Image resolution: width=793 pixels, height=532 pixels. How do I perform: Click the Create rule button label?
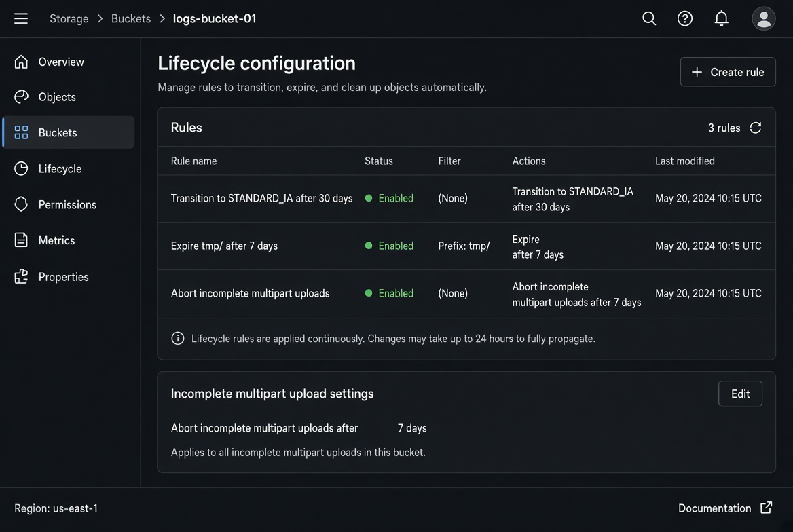click(x=737, y=72)
